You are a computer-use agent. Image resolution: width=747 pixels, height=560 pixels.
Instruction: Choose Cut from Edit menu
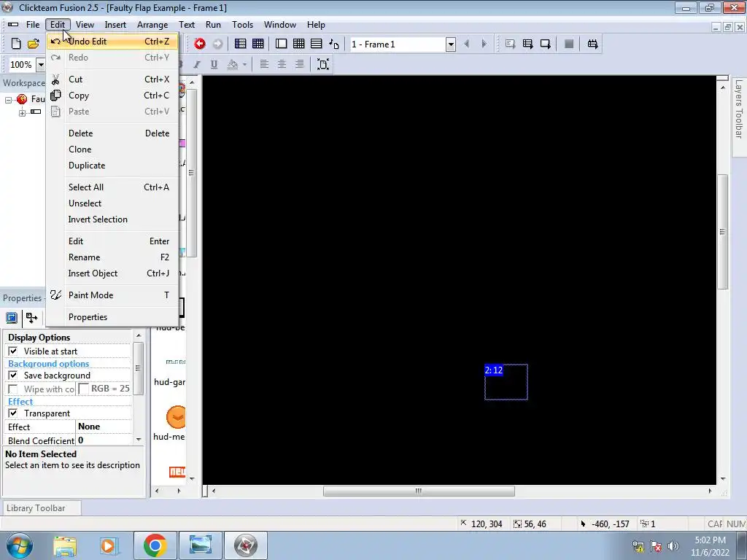pyautogui.click(x=112, y=79)
